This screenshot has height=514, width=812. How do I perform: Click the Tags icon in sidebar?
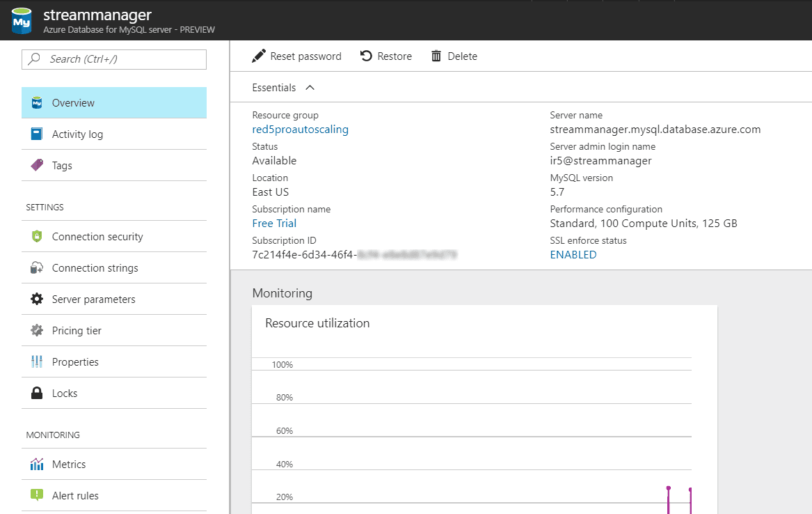[x=37, y=166]
